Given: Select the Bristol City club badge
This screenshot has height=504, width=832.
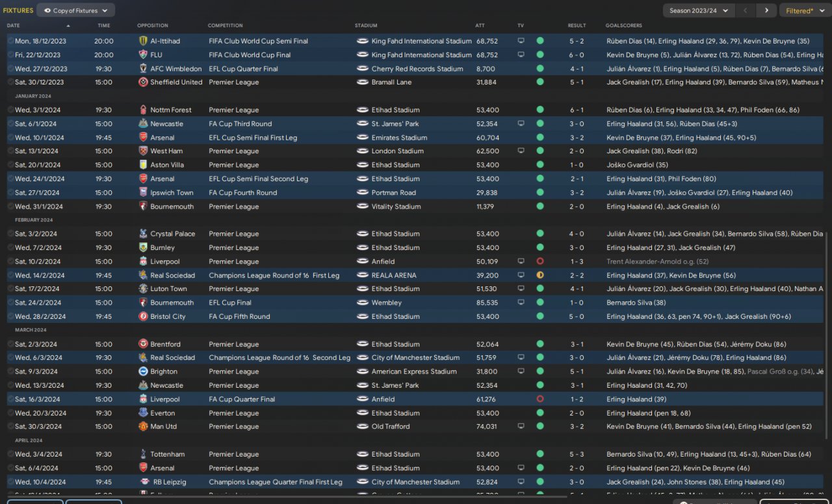Looking at the screenshot, I should (143, 317).
